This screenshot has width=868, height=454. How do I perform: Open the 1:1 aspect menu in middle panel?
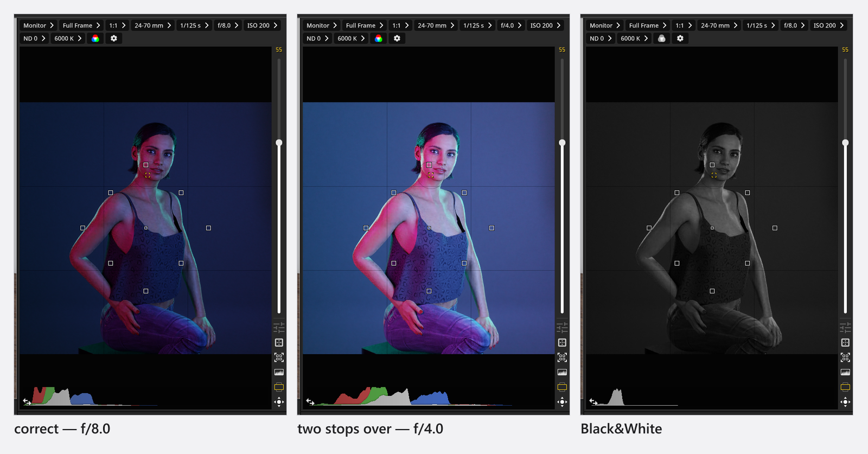[400, 25]
